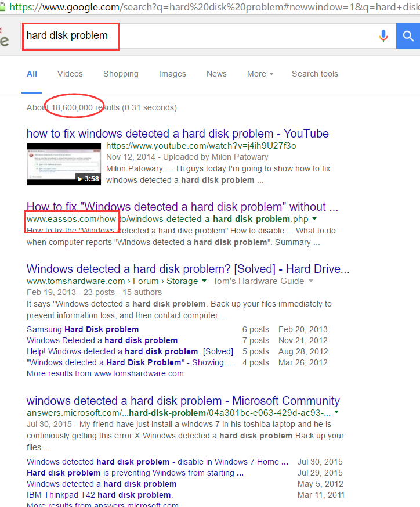
Task: Open Search tools options
Action: 315,74
